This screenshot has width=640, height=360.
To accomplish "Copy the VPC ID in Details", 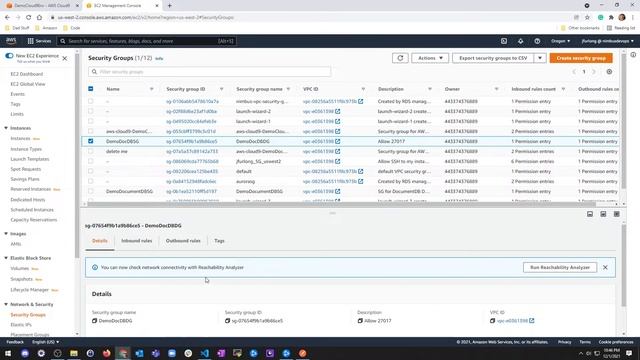I will pos(493,321).
